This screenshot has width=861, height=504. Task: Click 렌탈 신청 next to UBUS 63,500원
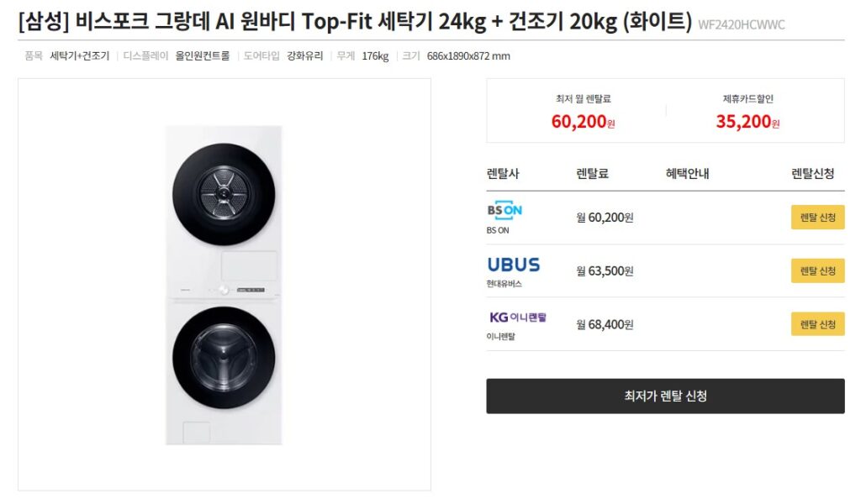coord(816,270)
